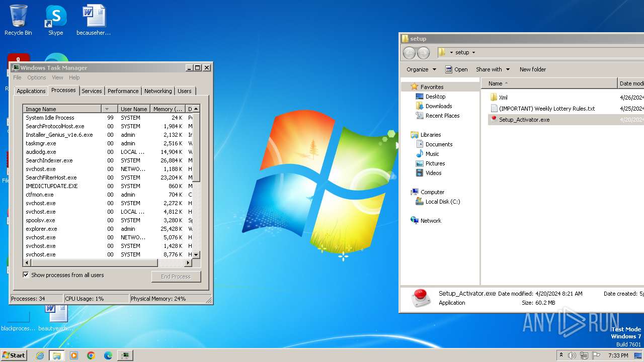Viewport: 644px width, 362px height.
Task: Click the taskbar clock showing 7:33 PM
Action: coord(618,355)
